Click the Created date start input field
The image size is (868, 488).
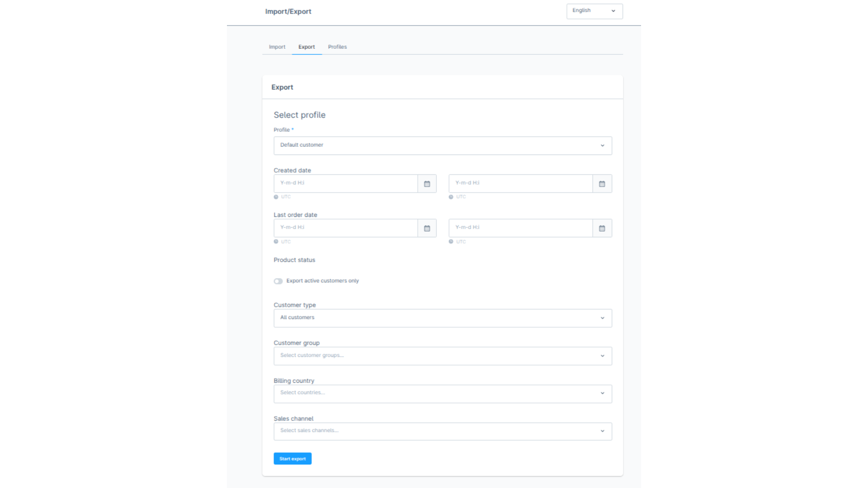coord(345,183)
